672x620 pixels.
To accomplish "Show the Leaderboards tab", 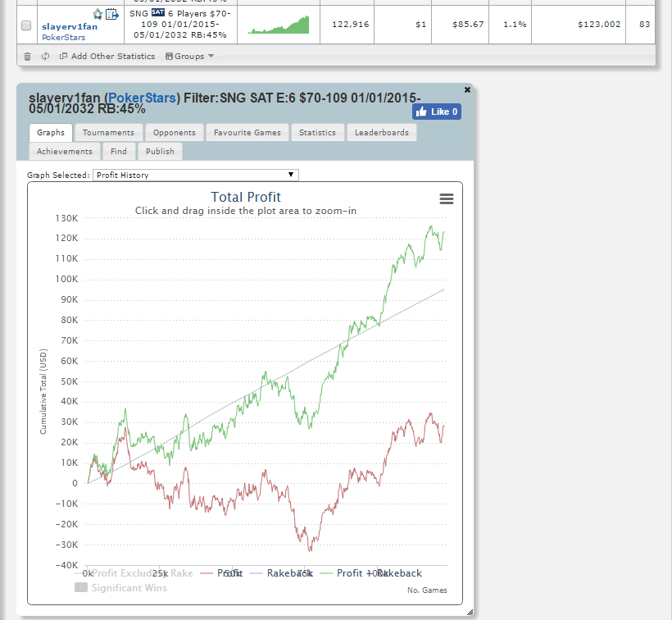I will point(382,133).
